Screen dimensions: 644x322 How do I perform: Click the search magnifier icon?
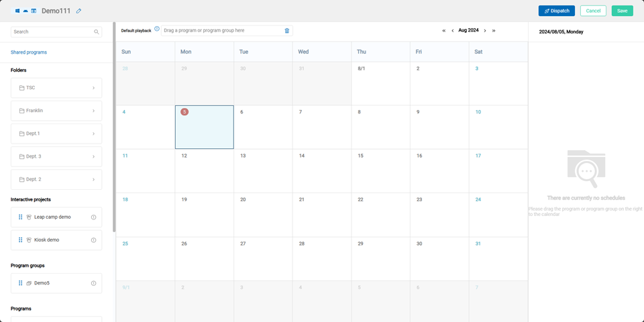coord(97,32)
